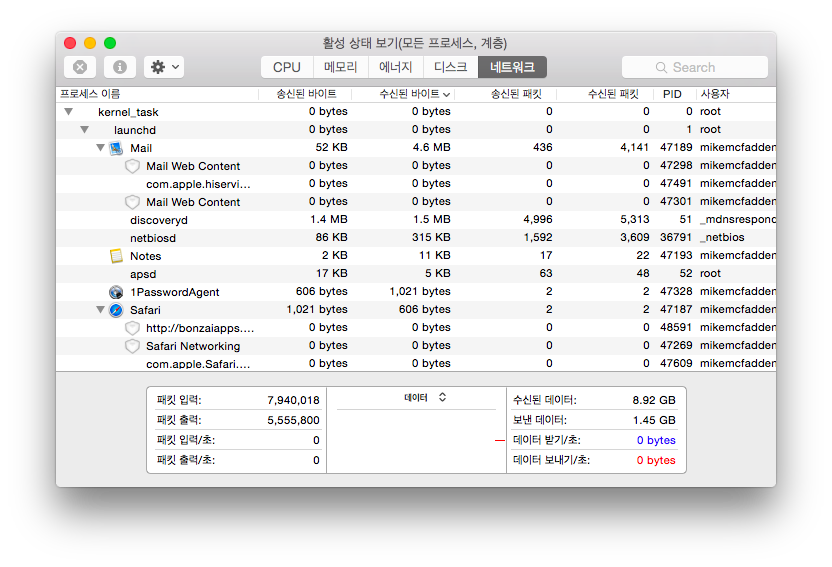Image resolution: width=832 pixels, height=567 pixels.
Task: Click 1PasswordAgent's 1,021 bytes received value
Action: click(x=420, y=292)
